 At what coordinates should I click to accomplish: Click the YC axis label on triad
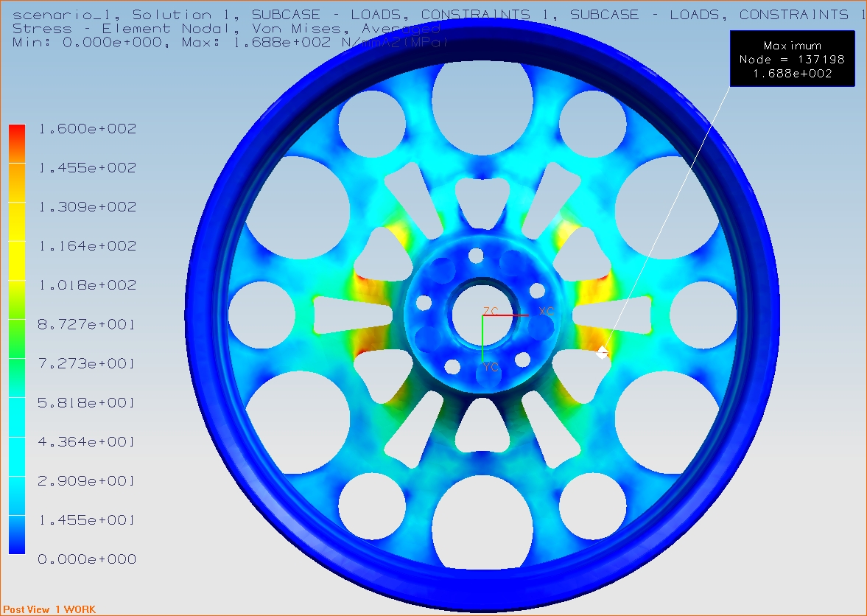click(491, 366)
